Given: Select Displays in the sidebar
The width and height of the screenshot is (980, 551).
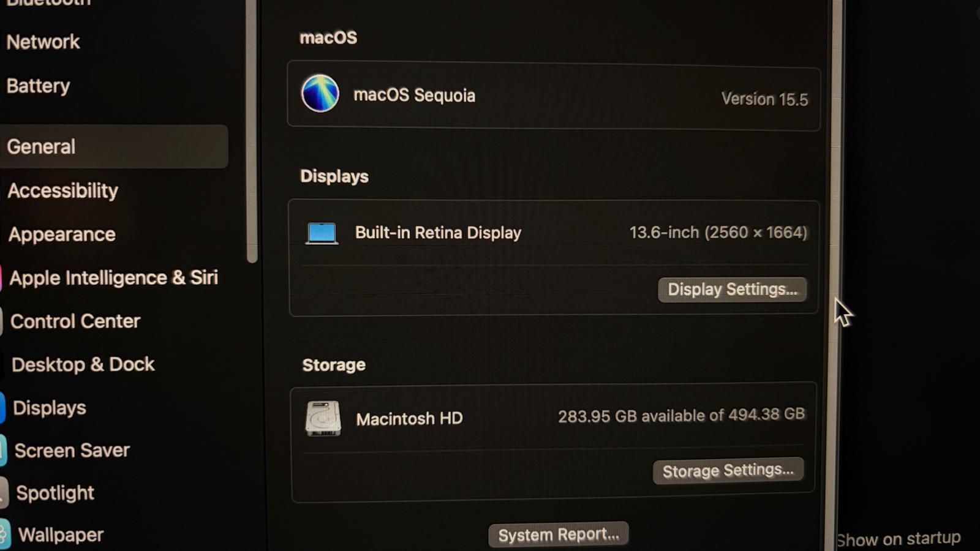Looking at the screenshot, I should (x=49, y=408).
